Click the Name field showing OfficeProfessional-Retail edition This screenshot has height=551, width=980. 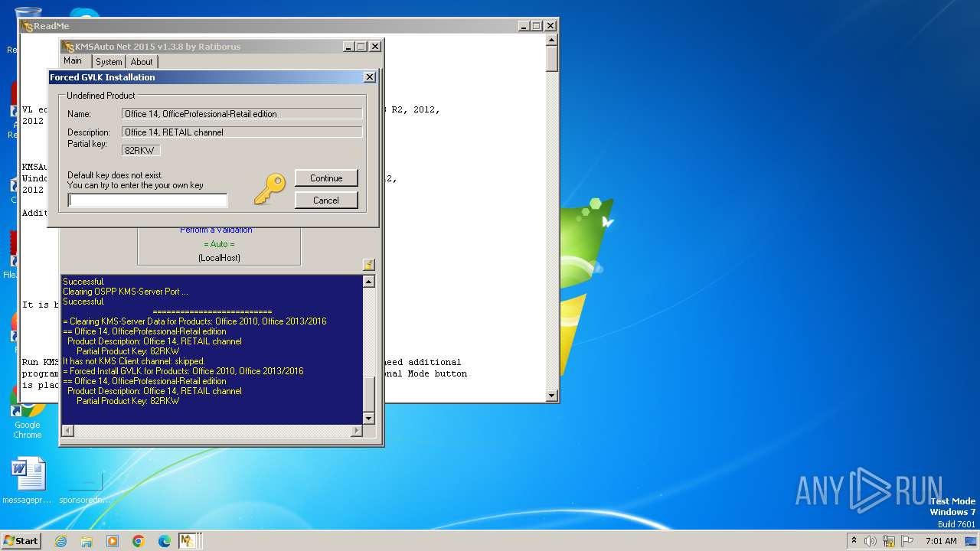click(242, 114)
